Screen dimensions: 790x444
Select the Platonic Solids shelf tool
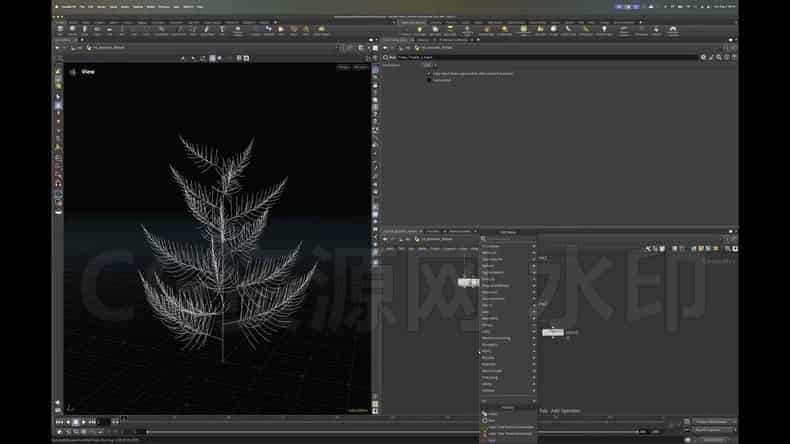pyautogui.click(x=238, y=30)
